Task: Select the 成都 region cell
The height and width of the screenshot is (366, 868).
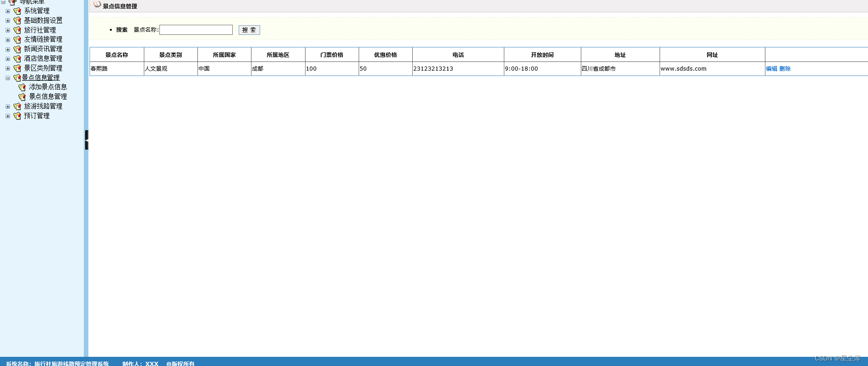Action: (x=278, y=69)
